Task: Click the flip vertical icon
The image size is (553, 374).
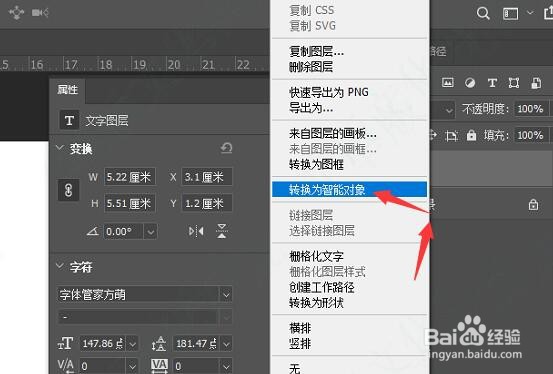Action: click(222, 231)
